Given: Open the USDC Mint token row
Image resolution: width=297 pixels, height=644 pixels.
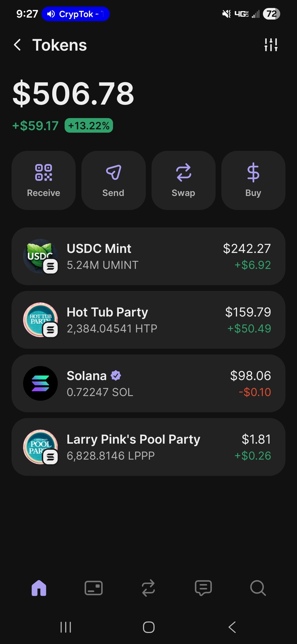Looking at the screenshot, I should [x=148, y=256].
